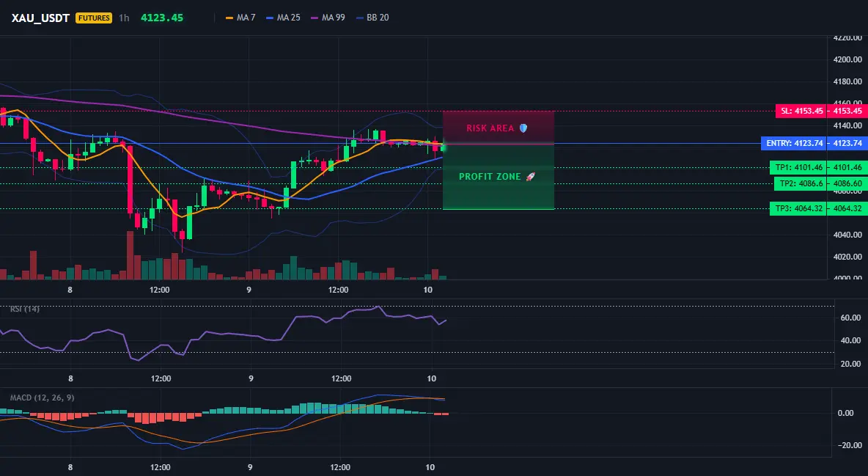Click the SL: 4153.45 label
The image size is (868, 476).
point(801,111)
